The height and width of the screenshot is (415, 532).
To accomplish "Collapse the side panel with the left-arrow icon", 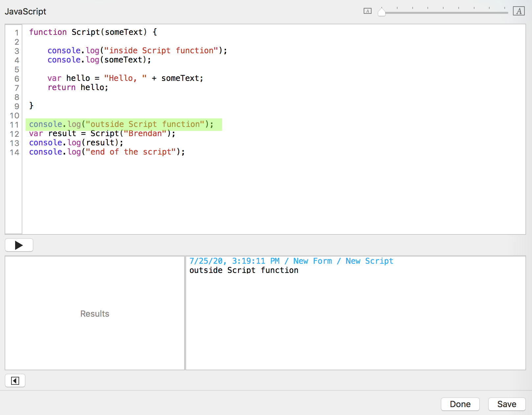I will tap(15, 381).
